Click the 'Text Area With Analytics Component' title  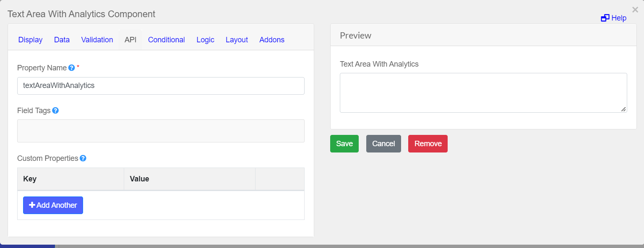click(81, 14)
